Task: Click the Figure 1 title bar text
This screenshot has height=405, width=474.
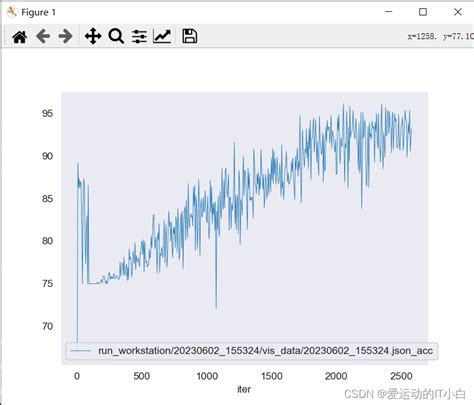Action: tap(38, 12)
